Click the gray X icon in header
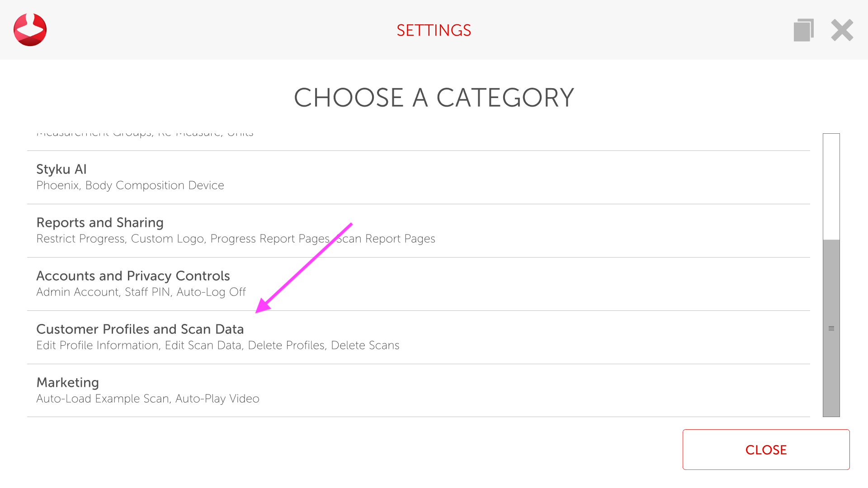The width and height of the screenshot is (868, 488). point(842,30)
